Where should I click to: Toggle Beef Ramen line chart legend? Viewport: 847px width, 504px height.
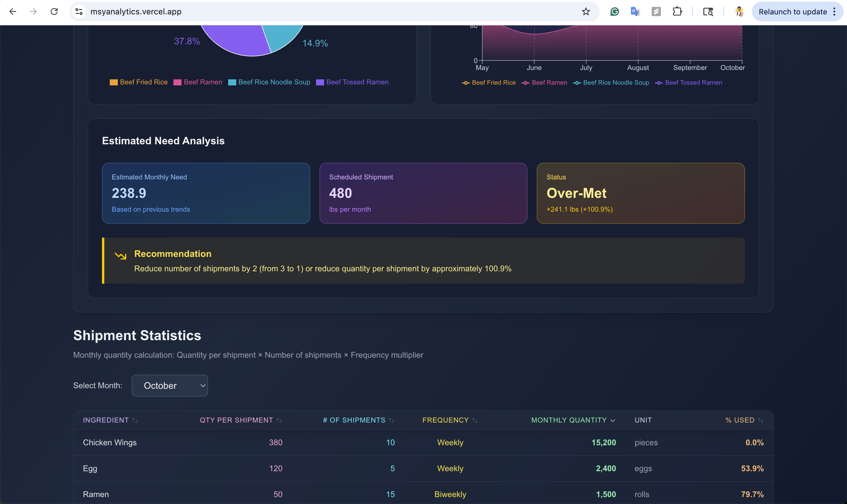pos(544,83)
